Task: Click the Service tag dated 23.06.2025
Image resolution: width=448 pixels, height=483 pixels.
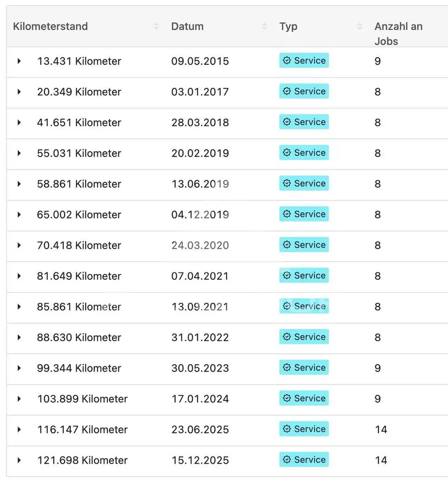Action: [x=304, y=429]
